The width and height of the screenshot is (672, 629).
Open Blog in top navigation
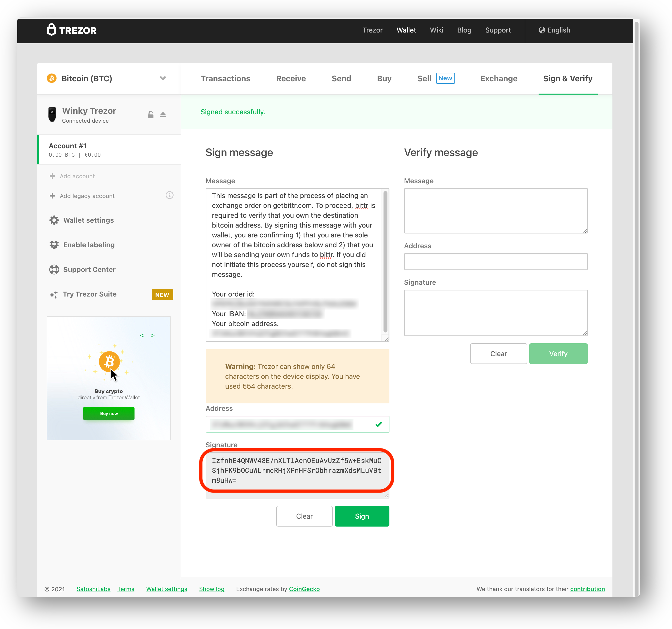(x=464, y=30)
